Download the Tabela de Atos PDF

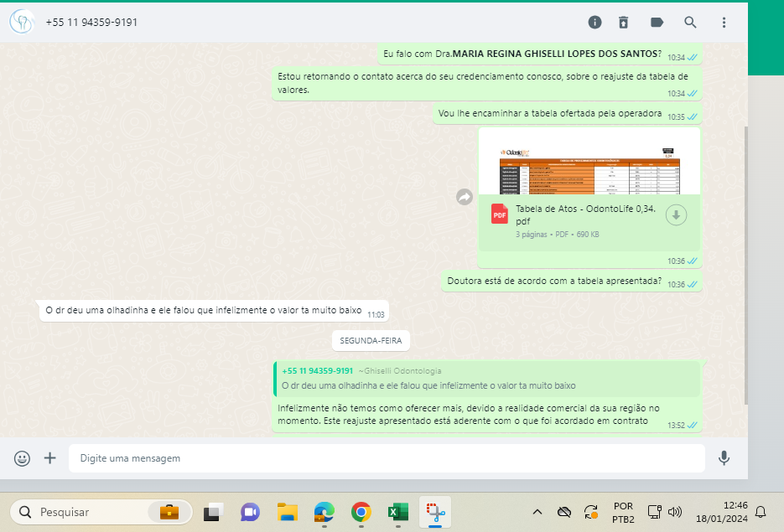(x=676, y=215)
